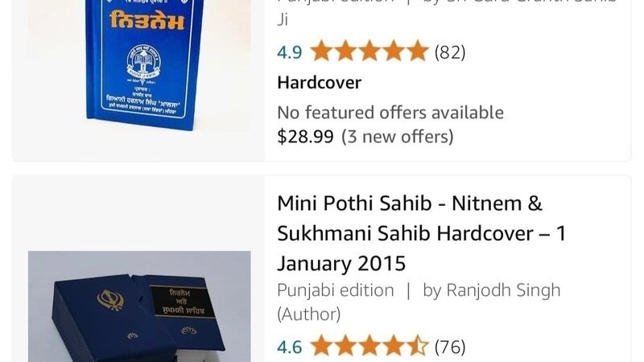The image size is (644, 362).
Task: Click the 4.6 star rating icons
Action: point(369,347)
